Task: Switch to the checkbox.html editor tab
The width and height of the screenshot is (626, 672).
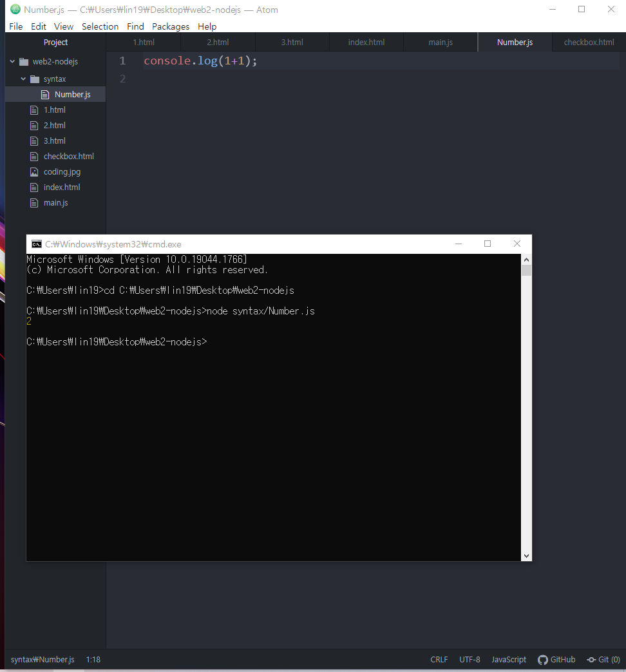Action: (589, 43)
